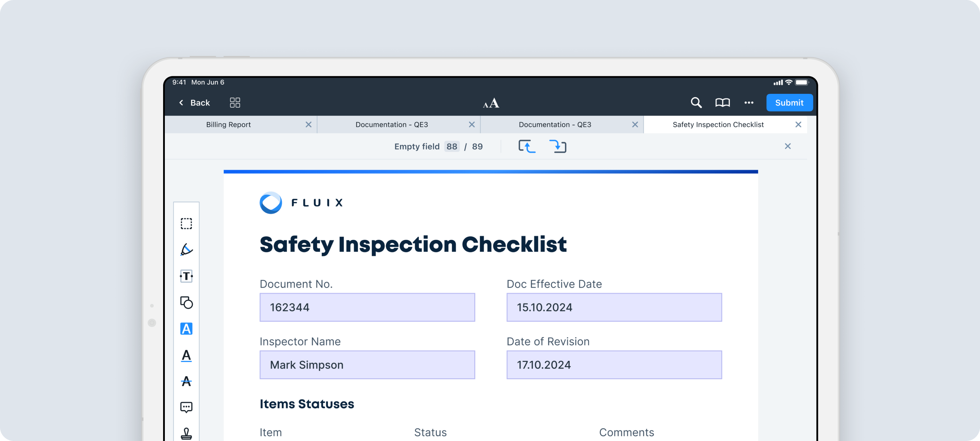Choose the highlighter pen tool

tap(186, 250)
